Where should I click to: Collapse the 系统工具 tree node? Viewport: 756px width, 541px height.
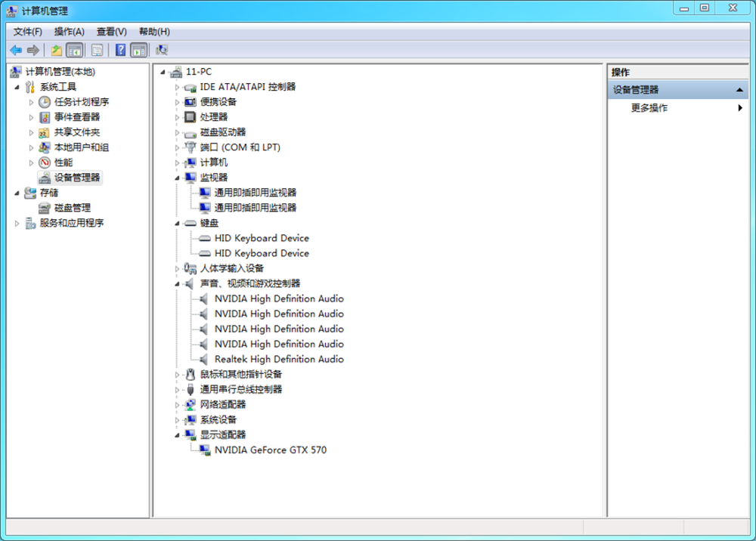[x=17, y=87]
